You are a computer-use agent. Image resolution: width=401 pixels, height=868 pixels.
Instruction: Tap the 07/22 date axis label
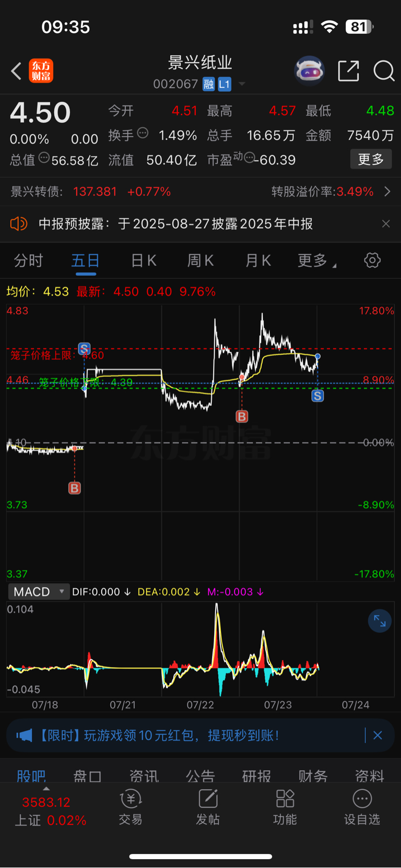tap(200, 705)
